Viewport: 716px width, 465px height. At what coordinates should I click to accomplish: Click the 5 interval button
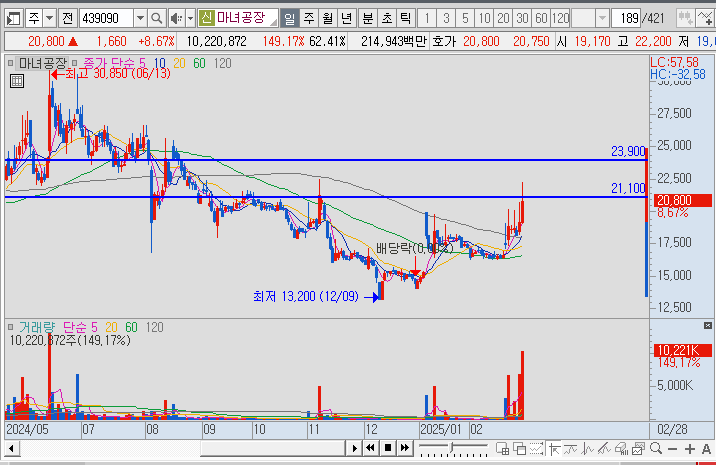pos(465,18)
